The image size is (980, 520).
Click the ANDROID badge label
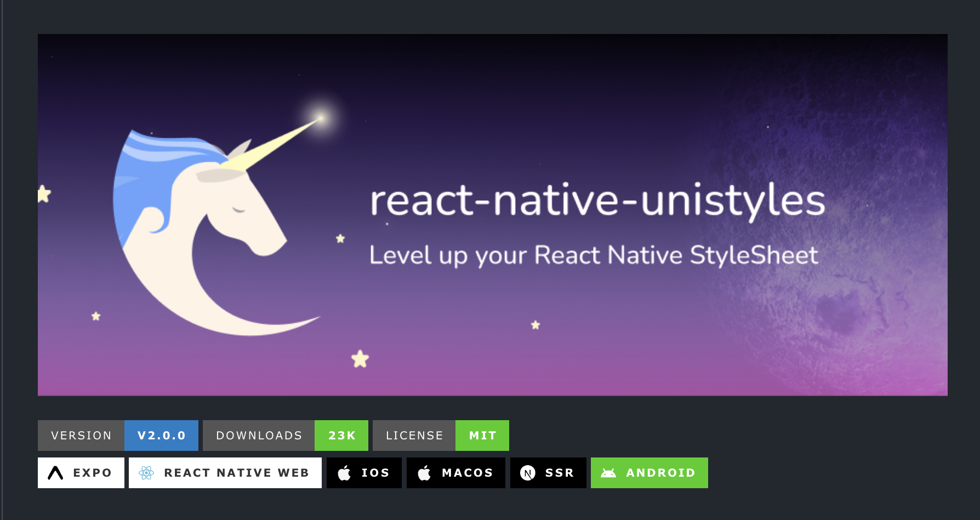click(660, 473)
